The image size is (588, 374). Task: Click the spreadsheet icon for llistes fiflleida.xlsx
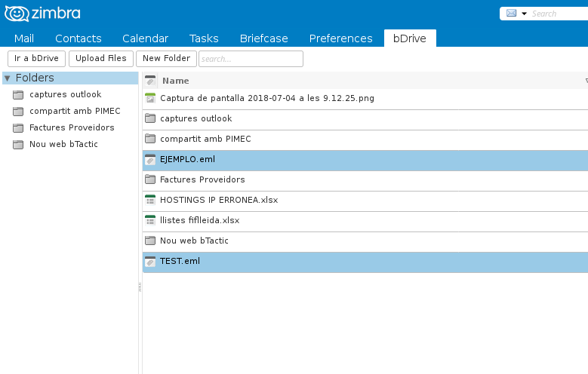tap(149, 220)
